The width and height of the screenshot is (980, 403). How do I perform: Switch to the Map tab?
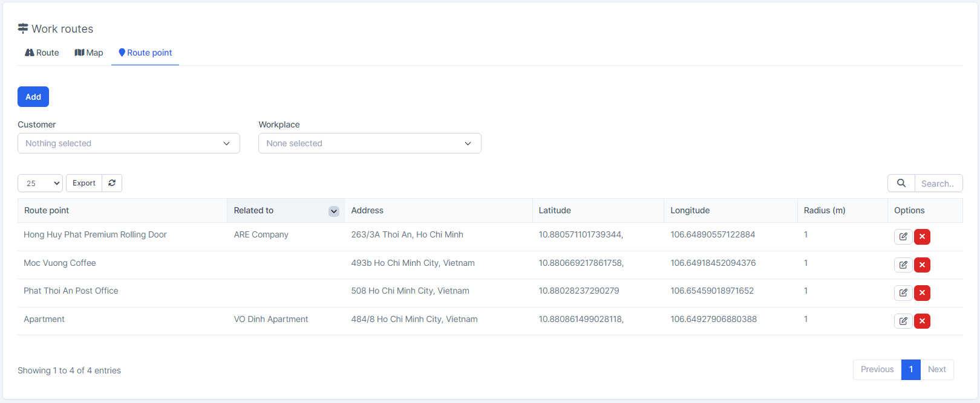click(x=89, y=53)
